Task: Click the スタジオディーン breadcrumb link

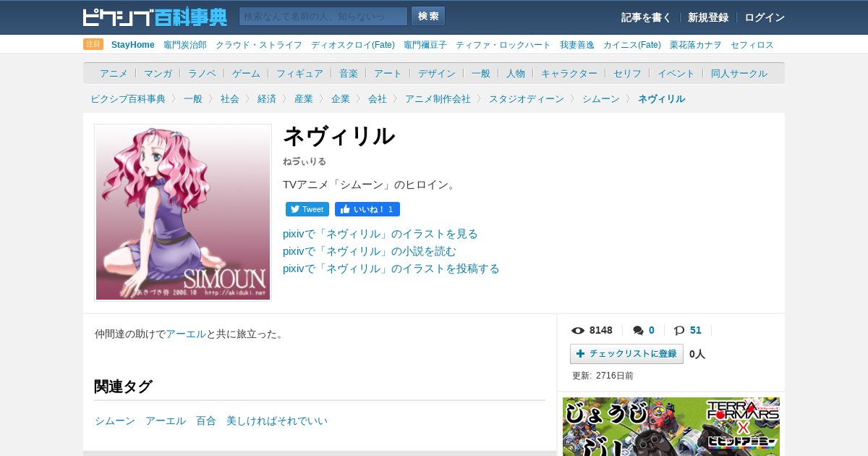Action: tap(527, 98)
